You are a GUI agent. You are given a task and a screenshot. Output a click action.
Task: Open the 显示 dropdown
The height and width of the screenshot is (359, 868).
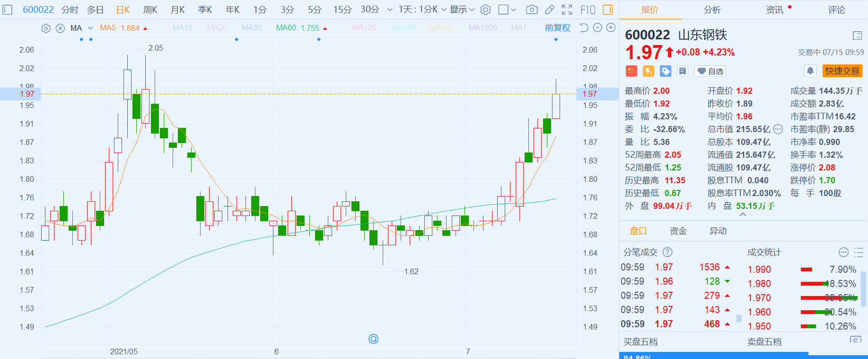[462, 9]
